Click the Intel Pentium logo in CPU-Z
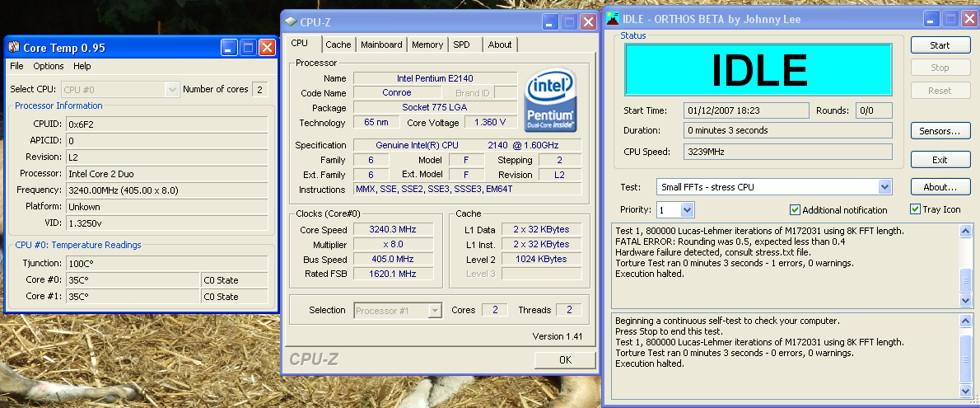The height and width of the screenshot is (408, 980). coord(551,100)
